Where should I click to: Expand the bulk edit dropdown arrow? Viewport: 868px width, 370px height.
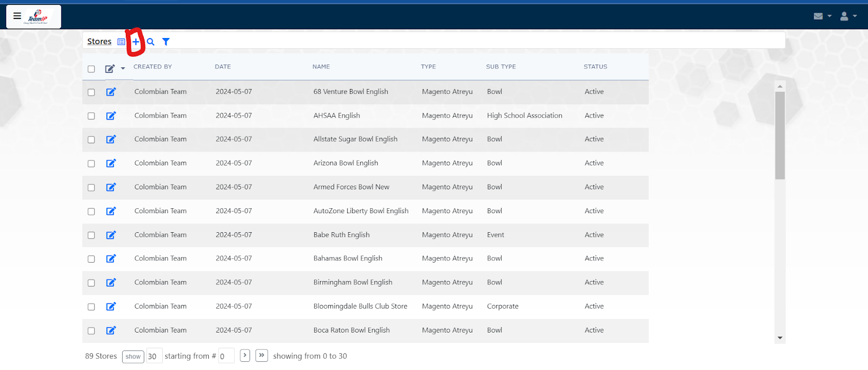click(123, 68)
